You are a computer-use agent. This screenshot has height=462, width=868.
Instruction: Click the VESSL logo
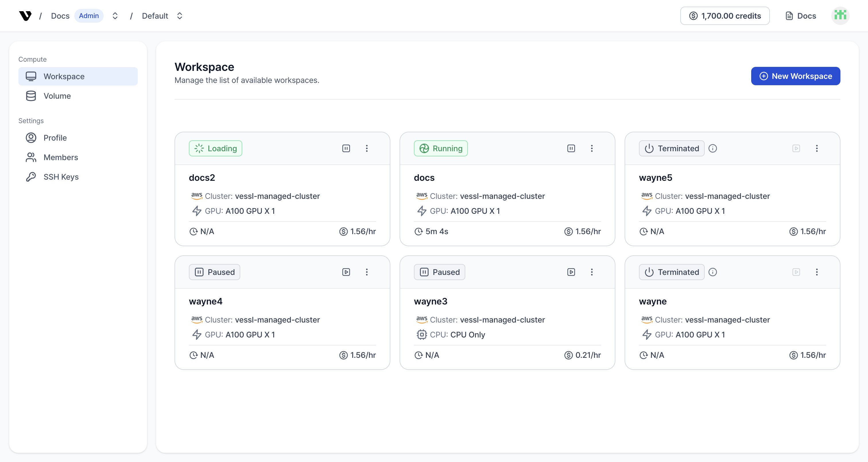[x=25, y=15]
